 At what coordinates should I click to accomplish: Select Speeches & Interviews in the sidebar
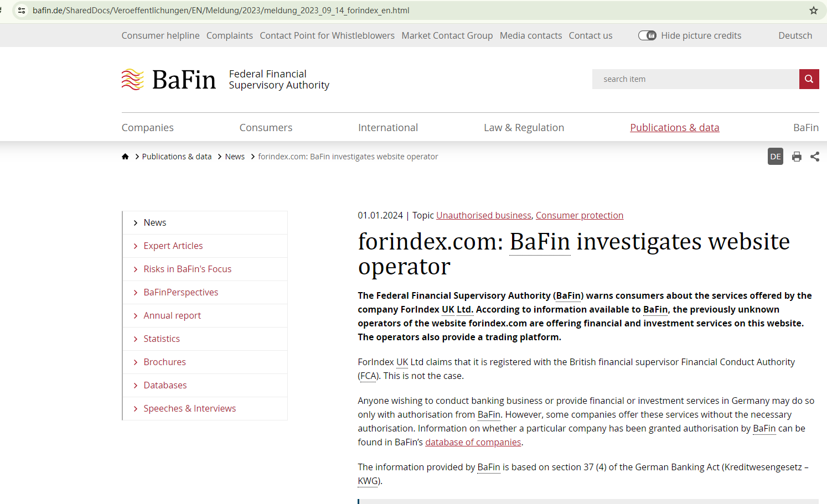(190, 408)
